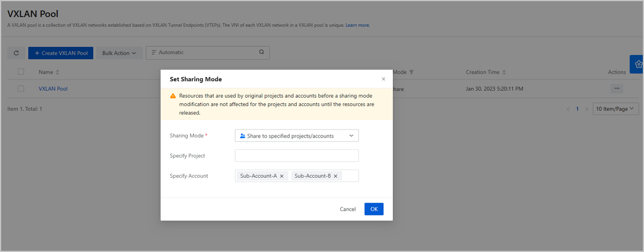
Task: Open the floating settings icon on right edge
Action: coord(638,64)
